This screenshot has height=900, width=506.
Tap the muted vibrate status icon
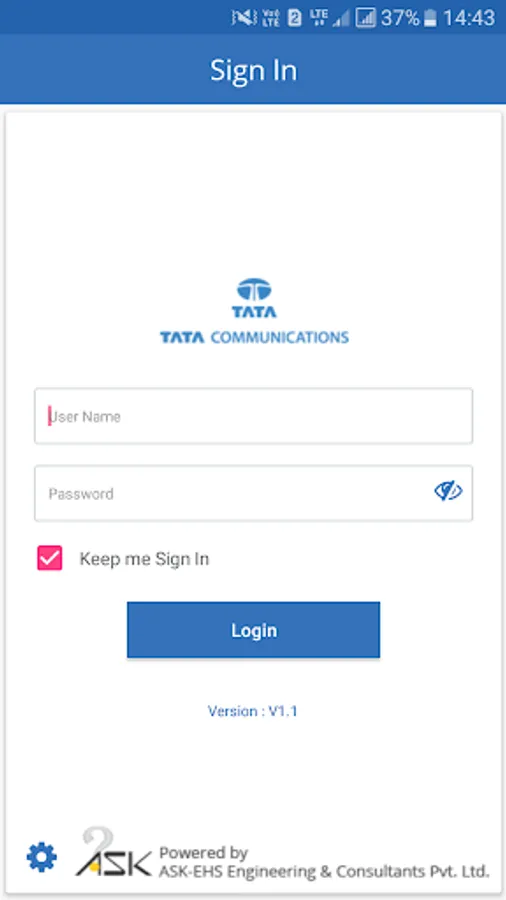[x=244, y=18]
